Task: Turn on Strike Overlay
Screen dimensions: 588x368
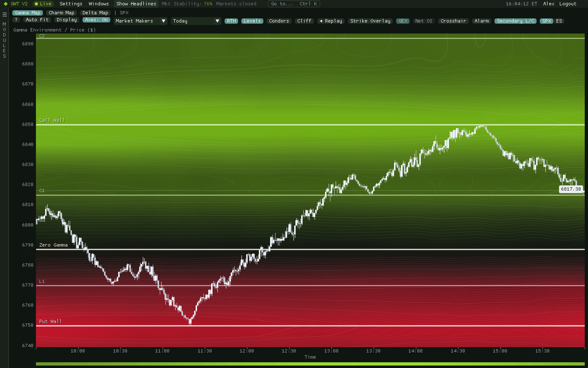Action: [370, 21]
